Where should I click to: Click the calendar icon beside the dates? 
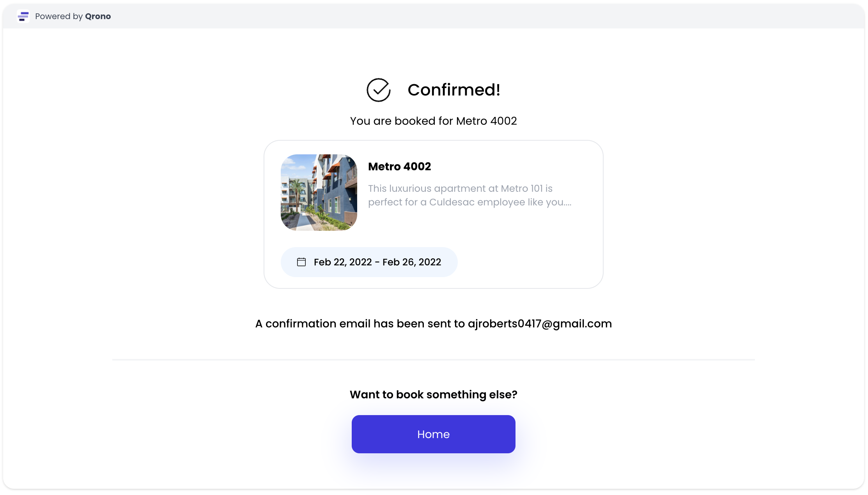click(x=301, y=262)
